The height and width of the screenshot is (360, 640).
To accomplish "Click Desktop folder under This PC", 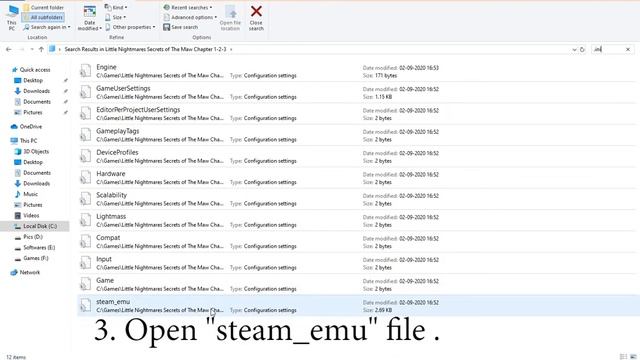I will (x=29, y=162).
